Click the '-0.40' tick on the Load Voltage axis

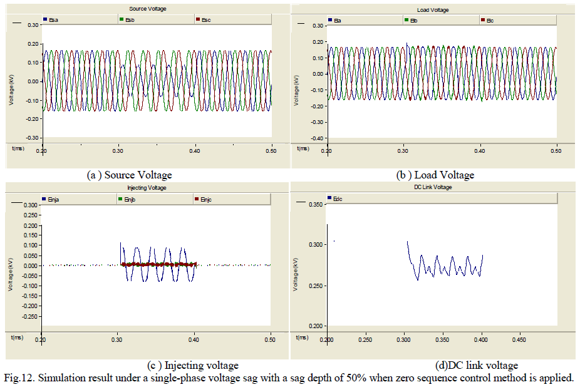318,138
